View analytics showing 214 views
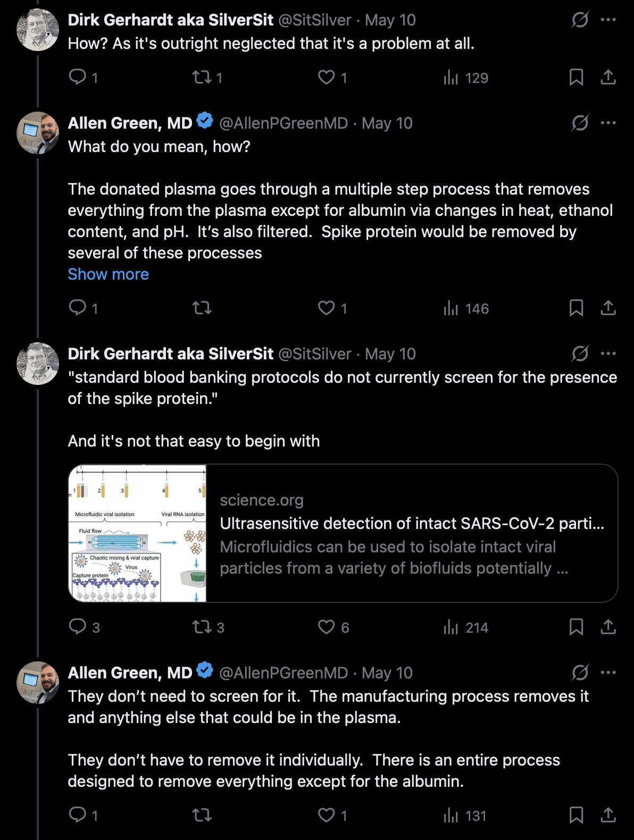 (466, 627)
